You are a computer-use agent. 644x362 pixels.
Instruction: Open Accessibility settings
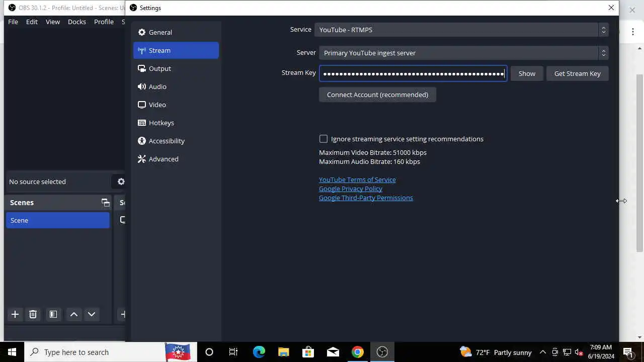[176, 141]
